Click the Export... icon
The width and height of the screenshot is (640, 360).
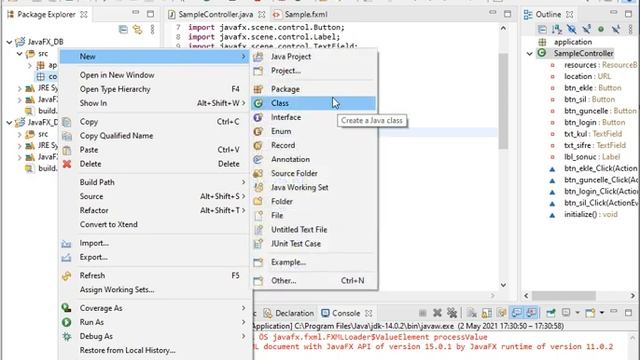click(66, 258)
